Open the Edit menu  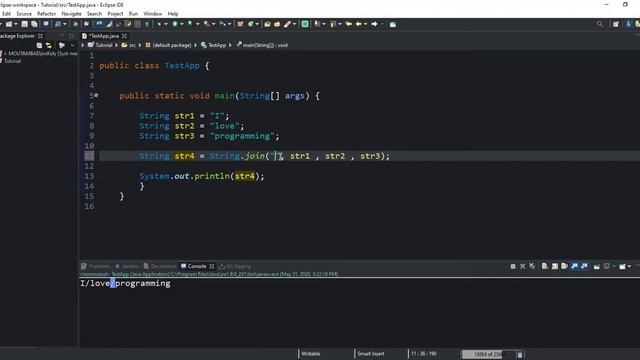(6, 13)
